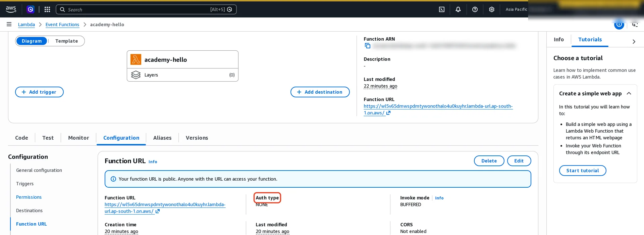Go to Lambda breadcrumb link
Screen dimensions: 644x235
(x=26, y=25)
